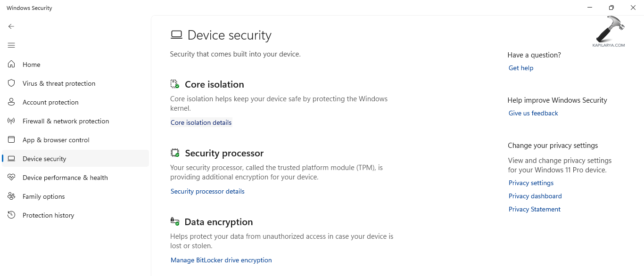Click the Firewall & network protection antenna icon
The width and height of the screenshot is (644, 276).
11,121
